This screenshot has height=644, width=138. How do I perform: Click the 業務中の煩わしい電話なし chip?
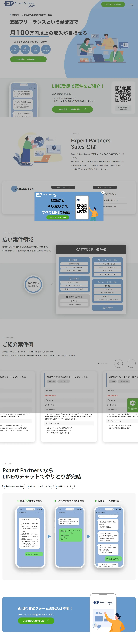point(14,486)
